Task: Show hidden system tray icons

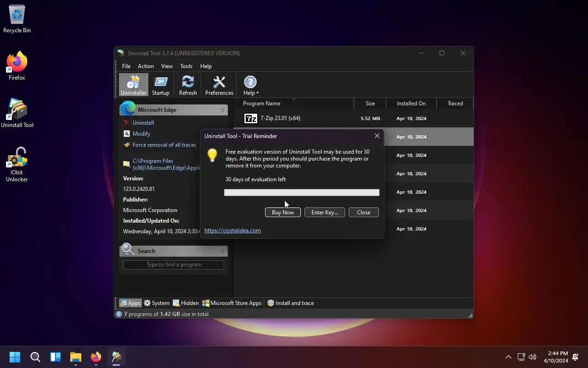Action: (509, 357)
